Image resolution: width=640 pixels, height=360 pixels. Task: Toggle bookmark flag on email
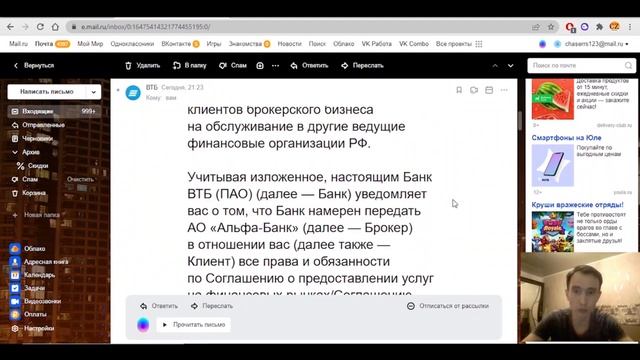point(459,90)
